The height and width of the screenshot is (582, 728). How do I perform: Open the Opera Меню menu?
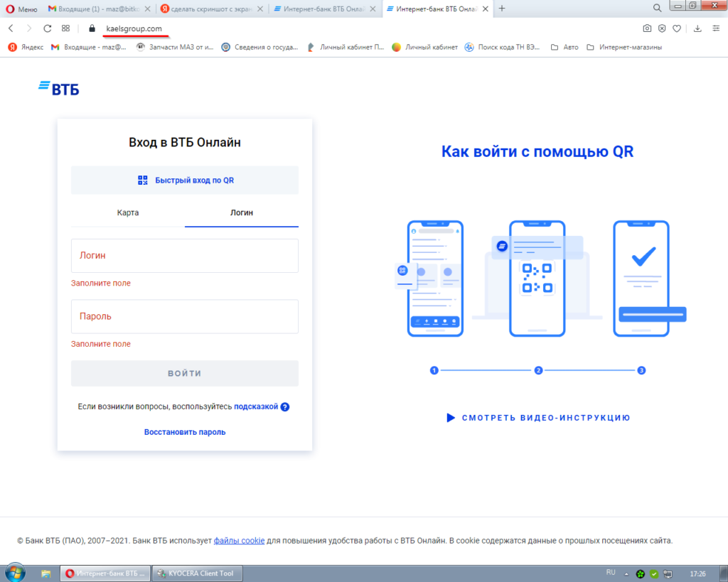[21, 9]
